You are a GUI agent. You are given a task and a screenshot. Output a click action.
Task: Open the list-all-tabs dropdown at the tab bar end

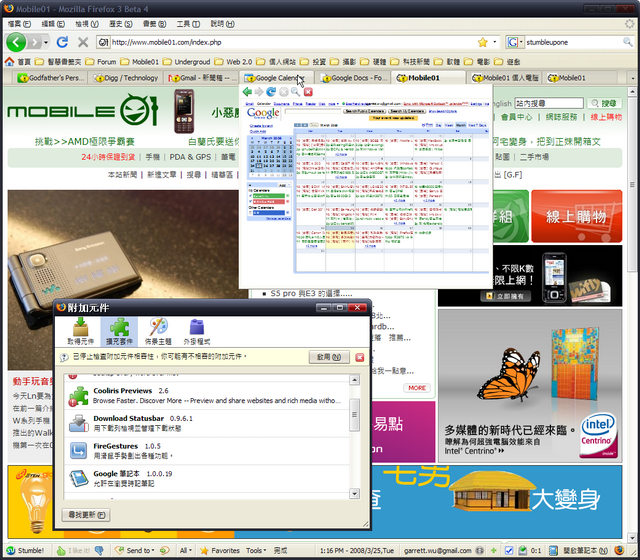coord(632,78)
